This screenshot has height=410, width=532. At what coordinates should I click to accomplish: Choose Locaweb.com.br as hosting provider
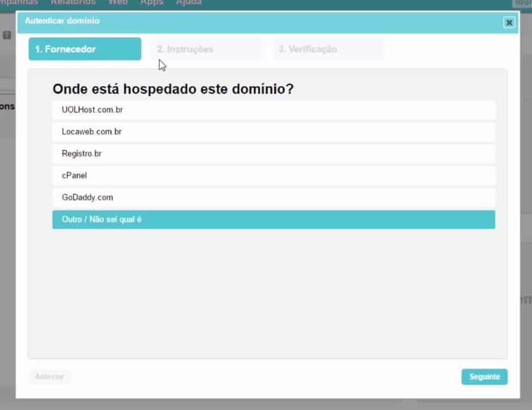coord(274,131)
